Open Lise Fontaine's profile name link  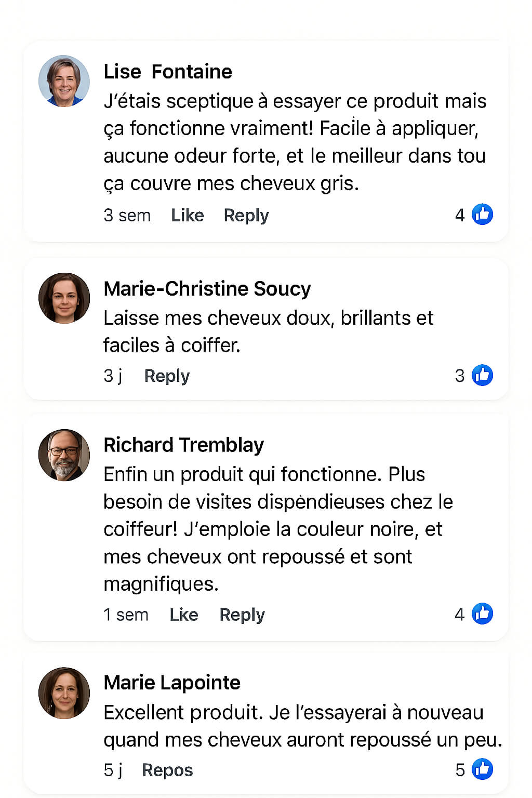(x=168, y=72)
